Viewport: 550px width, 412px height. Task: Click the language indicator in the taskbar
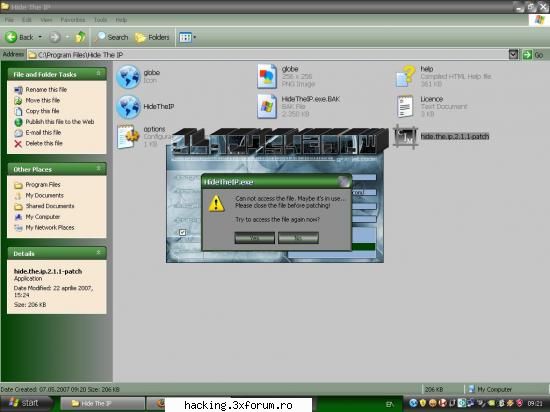[x=389, y=404]
